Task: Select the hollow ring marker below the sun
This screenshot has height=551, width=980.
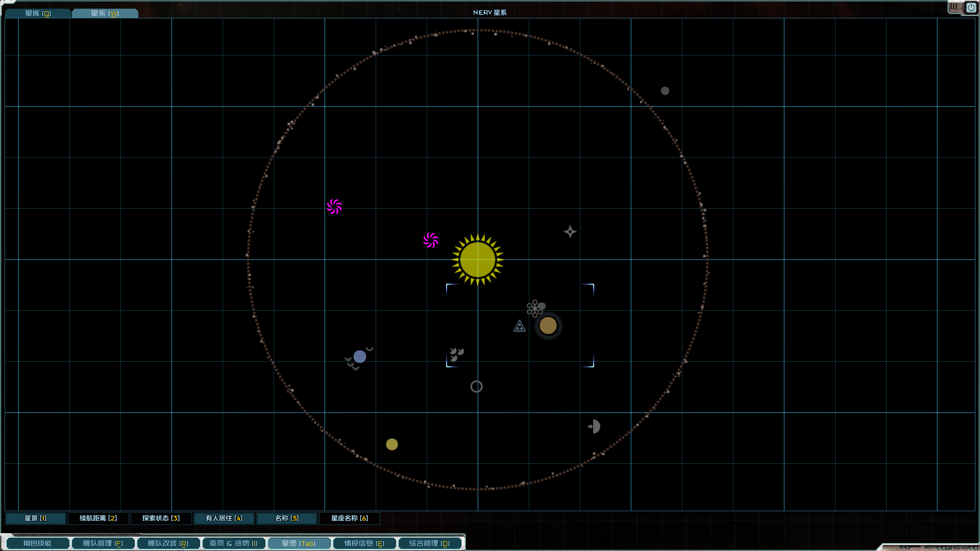Action: [x=476, y=387]
